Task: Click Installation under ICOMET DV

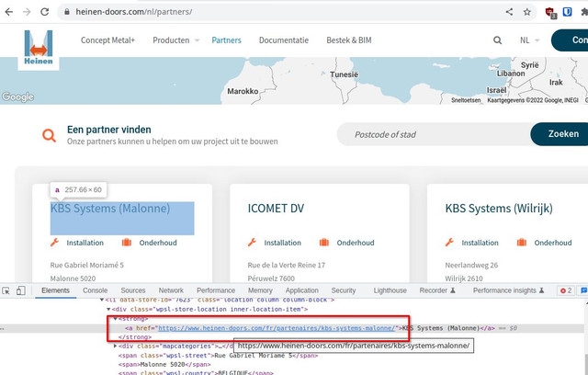Action: pyautogui.click(x=282, y=243)
